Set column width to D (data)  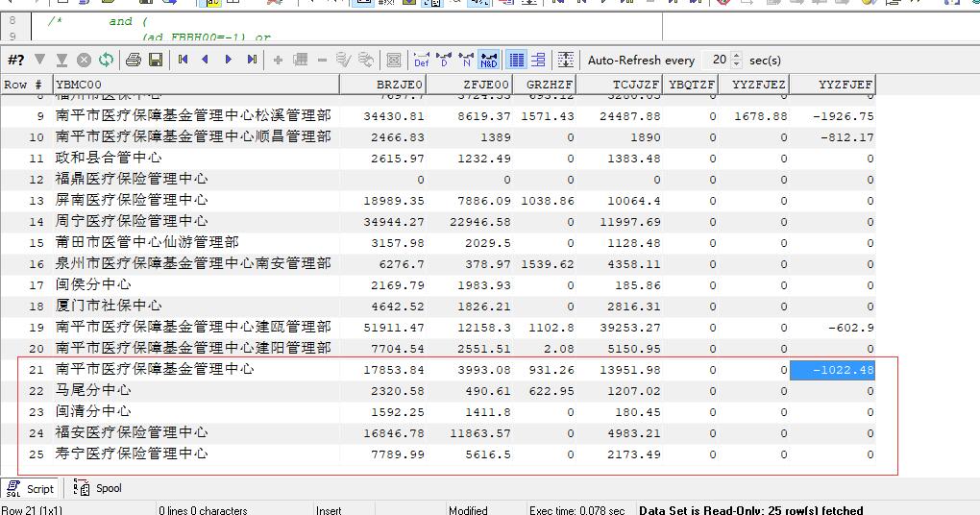click(x=445, y=60)
